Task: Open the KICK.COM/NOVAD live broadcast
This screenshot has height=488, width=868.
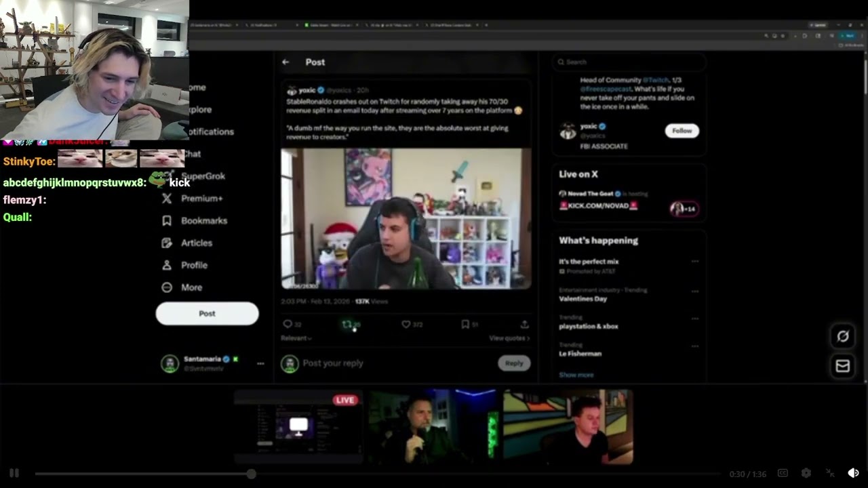Action: pos(598,206)
